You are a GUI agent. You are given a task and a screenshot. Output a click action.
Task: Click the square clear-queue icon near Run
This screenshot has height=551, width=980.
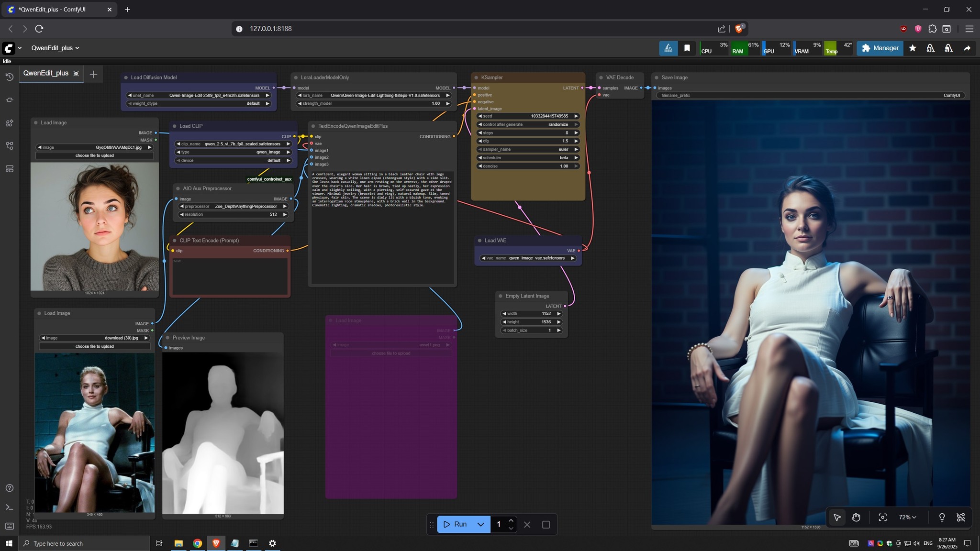[546, 525]
